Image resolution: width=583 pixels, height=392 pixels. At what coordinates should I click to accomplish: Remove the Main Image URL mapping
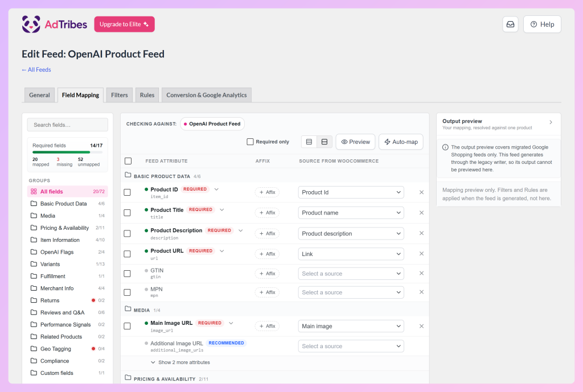[x=421, y=326]
